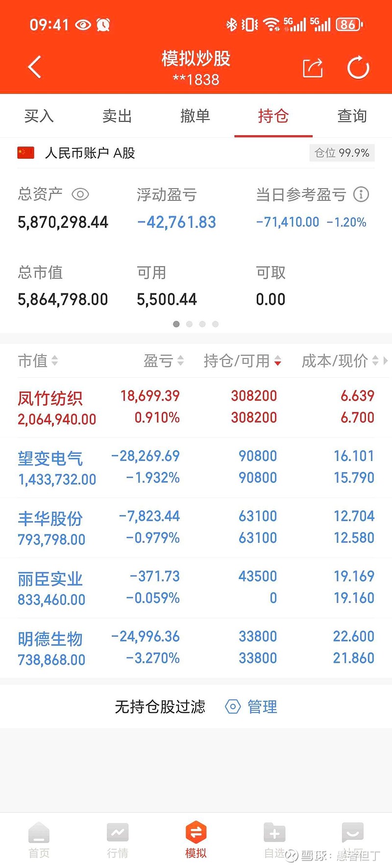The image size is (392, 868).
Task: Switch to the 买入 tab
Action: pyautogui.click(x=39, y=116)
